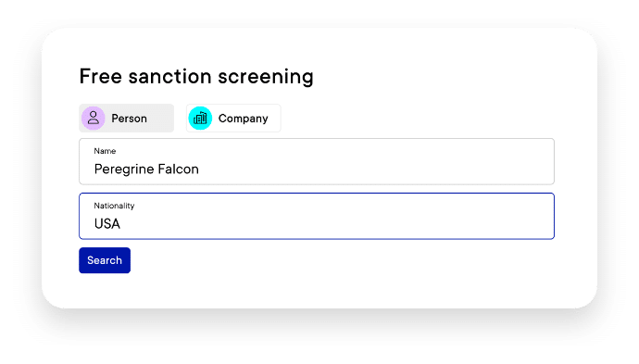Viewport: 639px width, 364px height.
Task: Click gray area right of Person label
Action: pyautogui.click(x=161, y=119)
